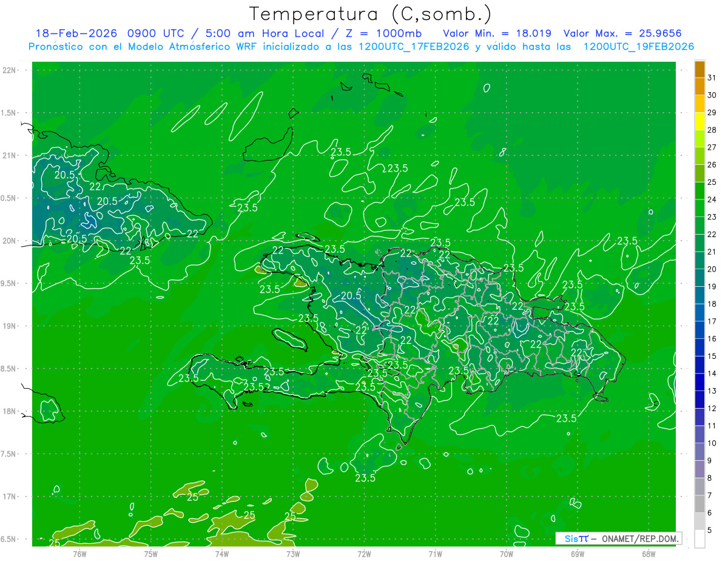728x562 pixels.
Task: Click the '21N' latitude axis label
Action: pyautogui.click(x=10, y=155)
